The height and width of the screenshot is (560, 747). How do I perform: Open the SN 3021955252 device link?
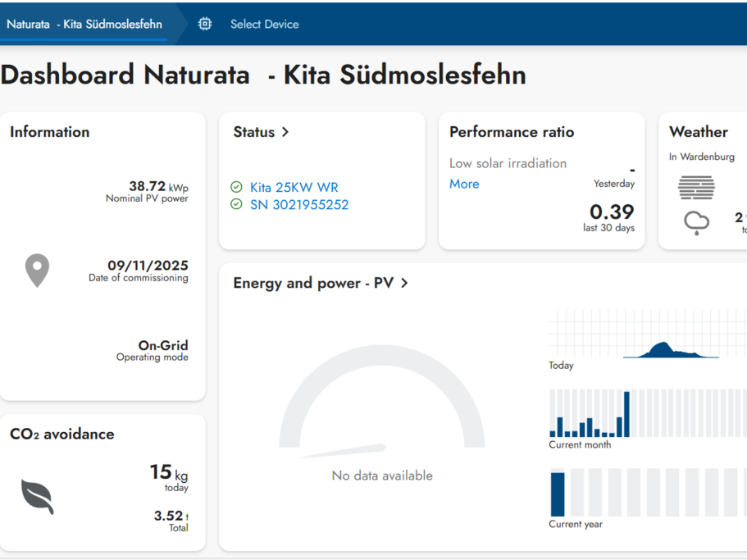(299, 205)
